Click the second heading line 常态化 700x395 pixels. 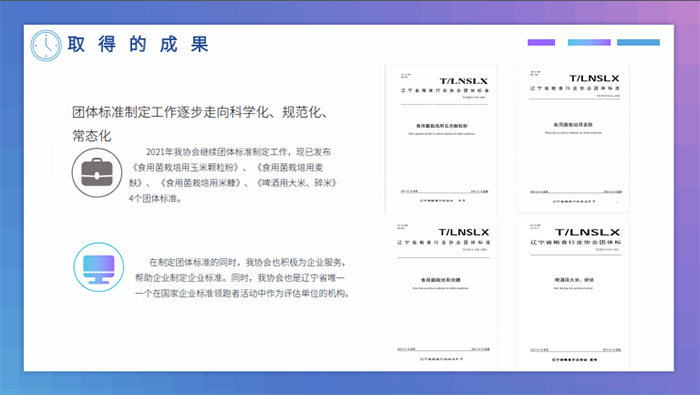coord(92,135)
